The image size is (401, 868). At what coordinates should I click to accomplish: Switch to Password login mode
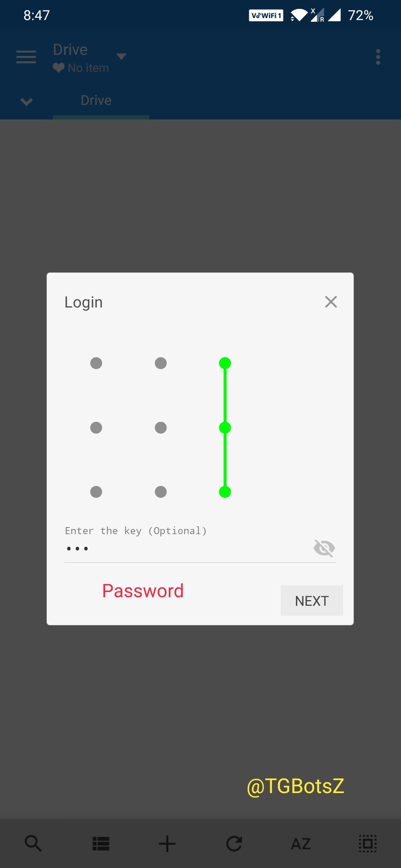click(x=143, y=591)
